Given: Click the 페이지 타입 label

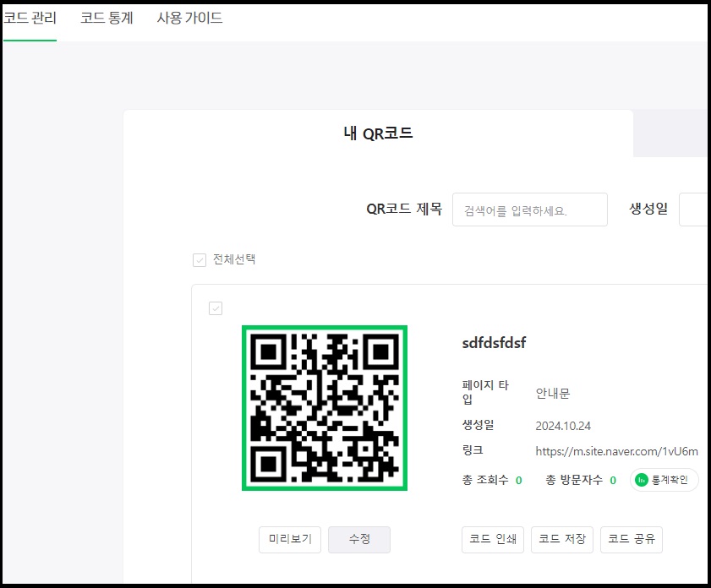Looking at the screenshot, I should pyautogui.click(x=485, y=392).
